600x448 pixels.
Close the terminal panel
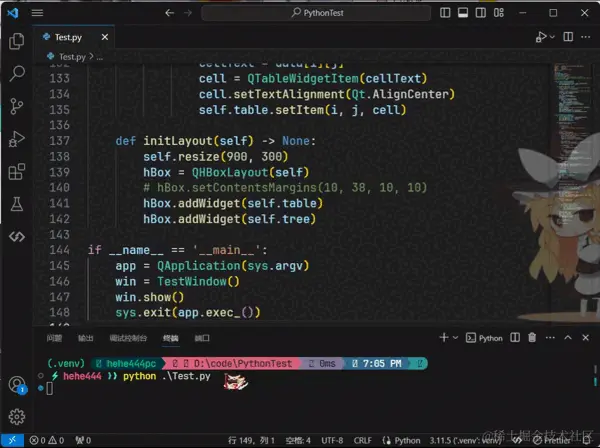(585, 337)
